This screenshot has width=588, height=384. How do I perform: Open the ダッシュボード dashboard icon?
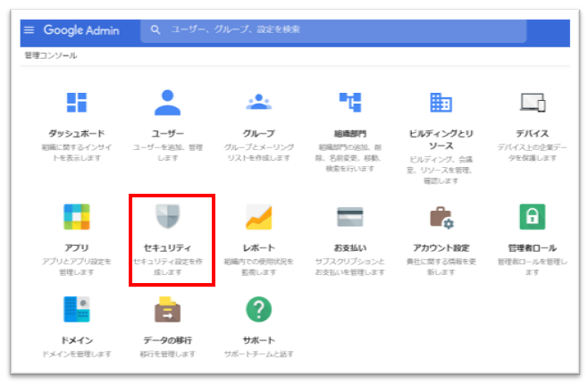pyautogui.click(x=77, y=103)
